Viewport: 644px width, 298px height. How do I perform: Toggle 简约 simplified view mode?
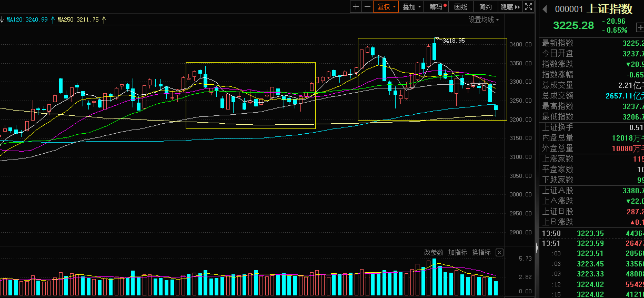[x=485, y=7]
